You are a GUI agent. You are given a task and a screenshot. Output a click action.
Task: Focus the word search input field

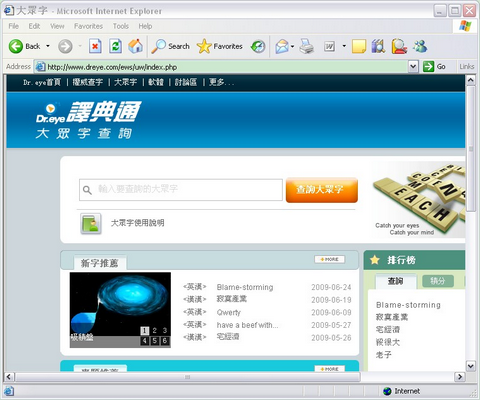[181, 190]
